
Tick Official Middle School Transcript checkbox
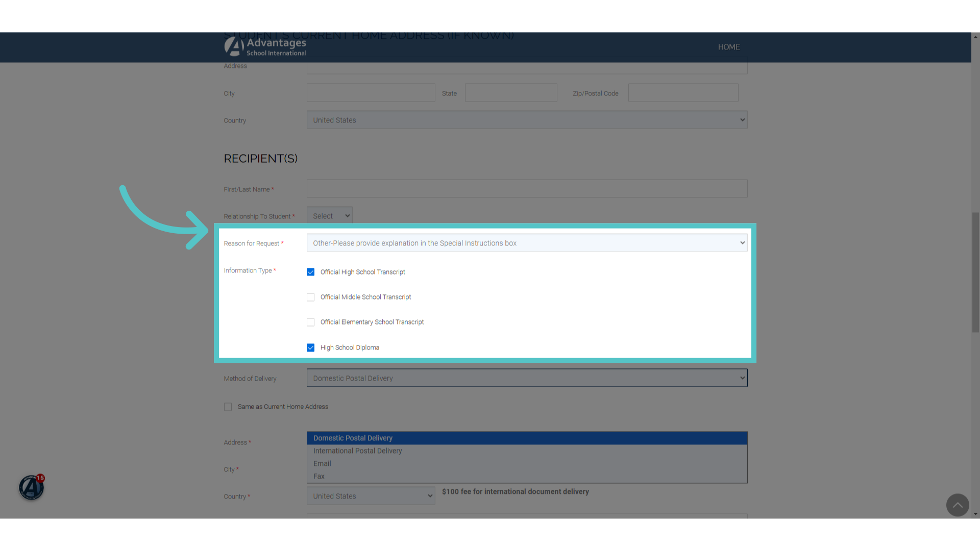coord(310,297)
